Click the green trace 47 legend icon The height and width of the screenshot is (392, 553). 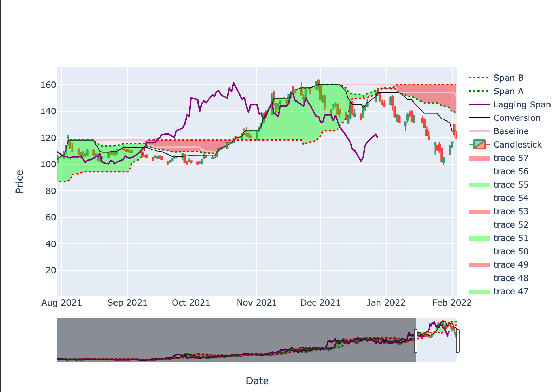click(x=479, y=292)
